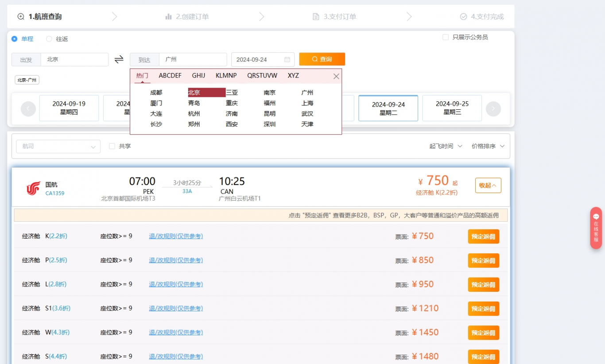Click the step 1 flight query search icon
The image size is (605, 364).
click(x=21, y=17)
